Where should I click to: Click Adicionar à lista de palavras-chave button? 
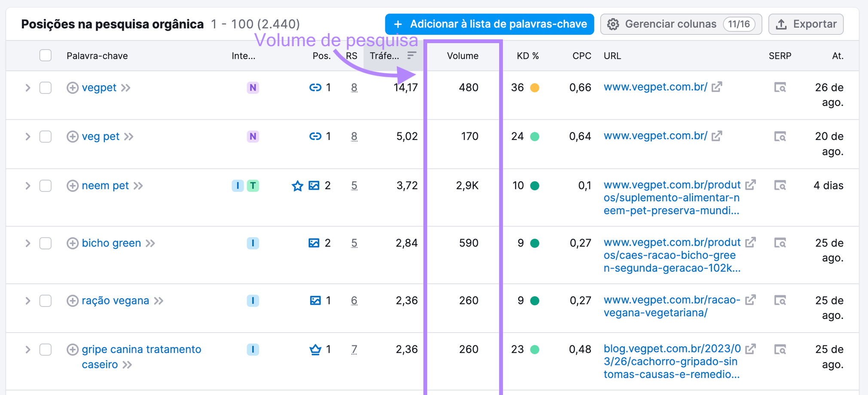coord(489,24)
